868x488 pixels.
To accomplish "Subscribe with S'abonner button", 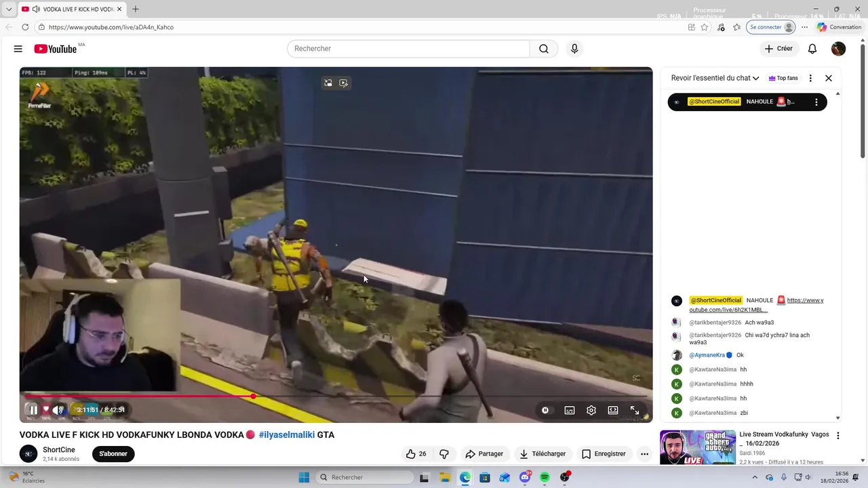I will 113,453.
